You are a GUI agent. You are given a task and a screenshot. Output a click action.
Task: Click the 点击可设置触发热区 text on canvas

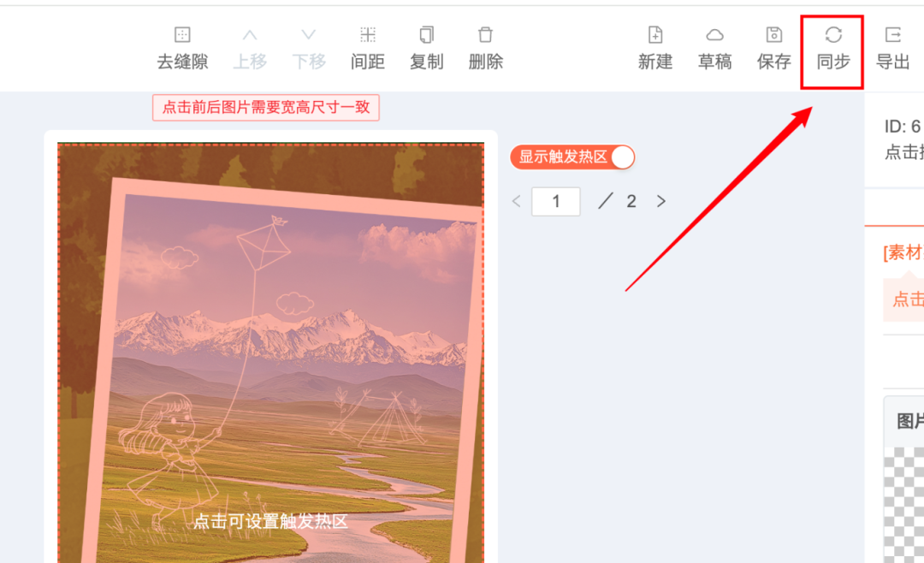270,521
